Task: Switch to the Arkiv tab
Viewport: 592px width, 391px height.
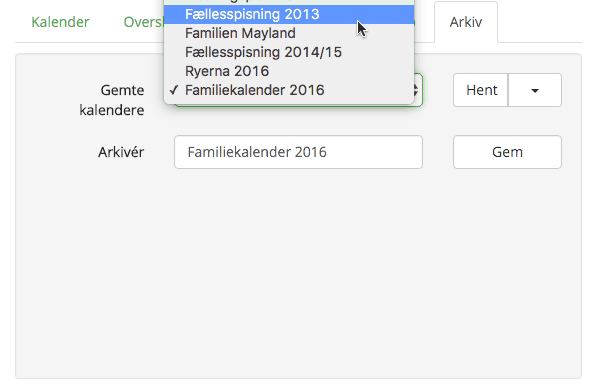Action: tap(466, 22)
